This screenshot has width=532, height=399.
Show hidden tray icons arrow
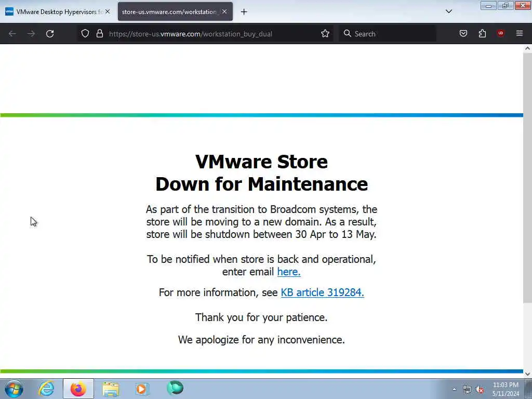pyautogui.click(x=454, y=389)
